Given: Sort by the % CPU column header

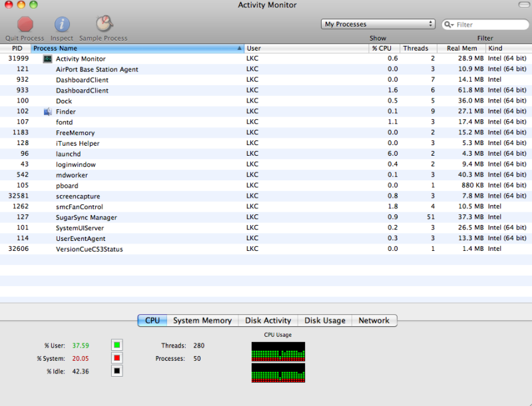Looking at the screenshot, I should pos(384,48).
